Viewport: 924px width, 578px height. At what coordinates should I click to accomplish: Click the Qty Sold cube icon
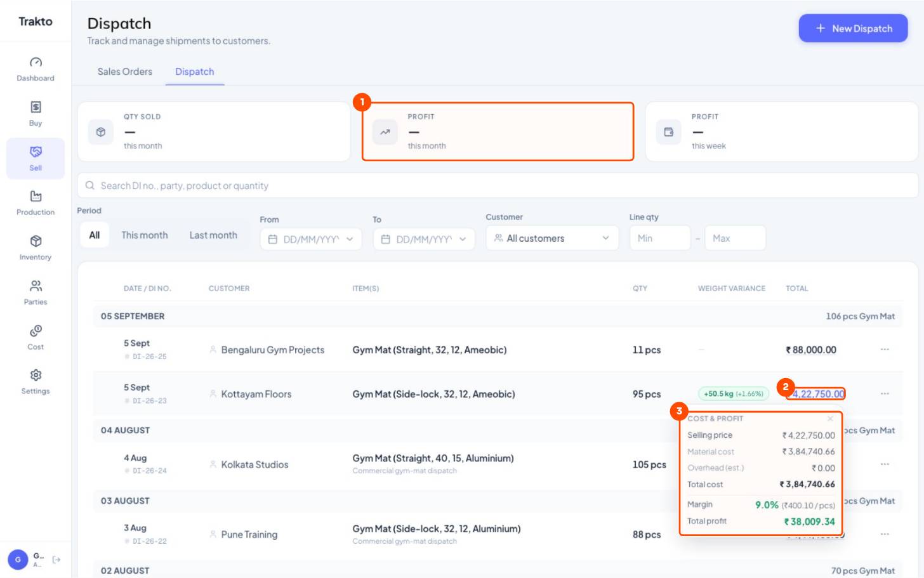click(100, 132)
